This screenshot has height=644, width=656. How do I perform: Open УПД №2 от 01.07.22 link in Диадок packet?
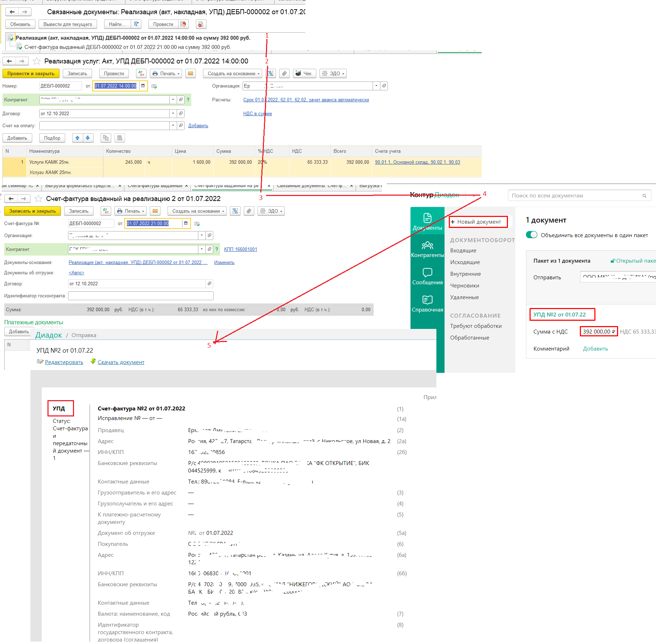559,315
